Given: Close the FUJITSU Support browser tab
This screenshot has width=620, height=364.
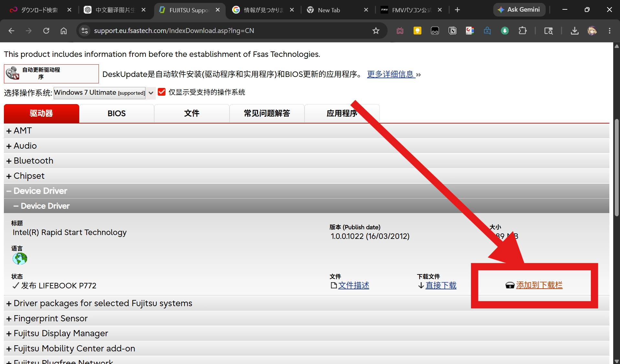Looking at the screenshot, I should [218, 10].
